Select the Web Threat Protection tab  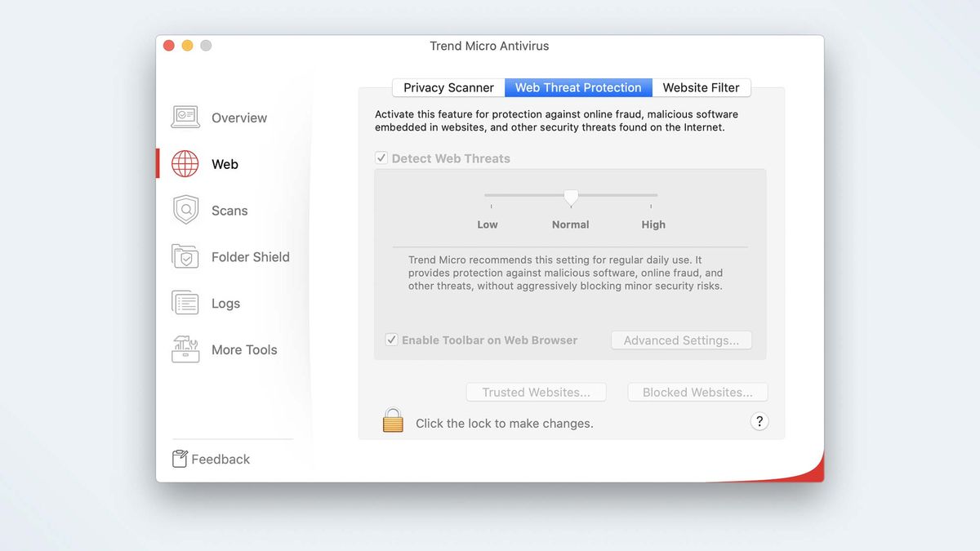pyautogui.click(x=578, y=87)
